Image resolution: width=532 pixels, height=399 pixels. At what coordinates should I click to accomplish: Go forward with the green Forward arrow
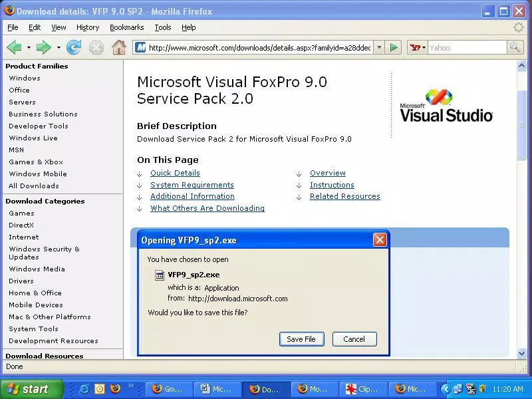point(43,47)
